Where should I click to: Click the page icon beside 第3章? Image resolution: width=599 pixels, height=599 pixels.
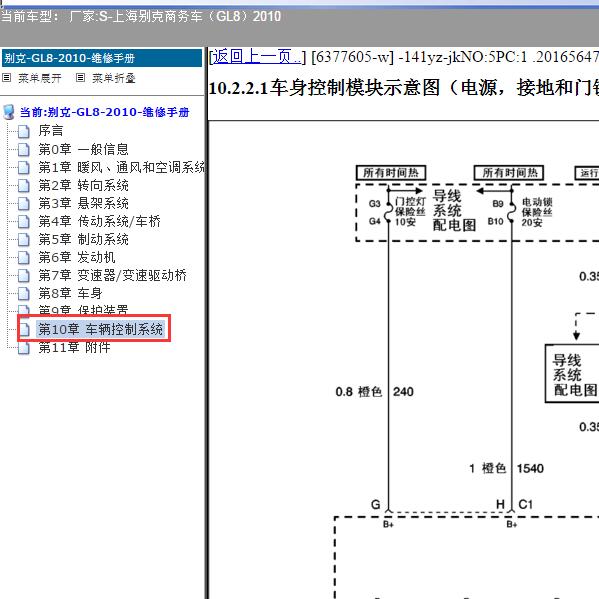click(x=24, y=204)
